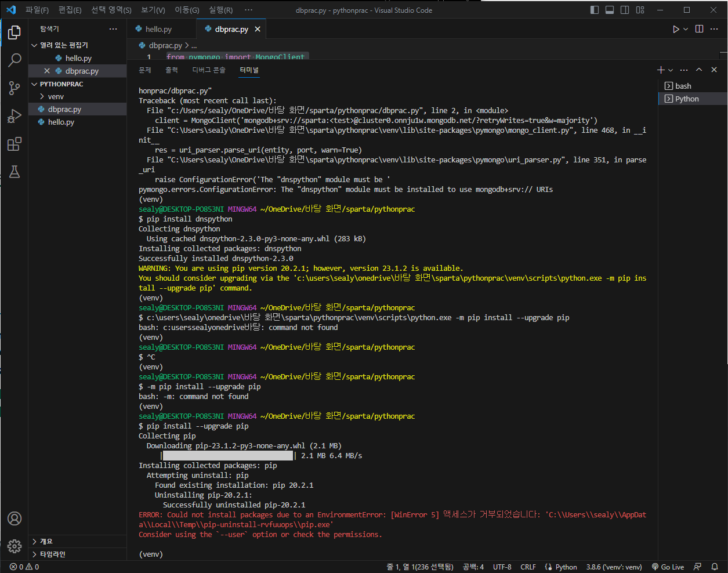Collapse the 열려 있는 편집기 section
The width and height of the screenshot is (728, 573).
pos(78,45)
